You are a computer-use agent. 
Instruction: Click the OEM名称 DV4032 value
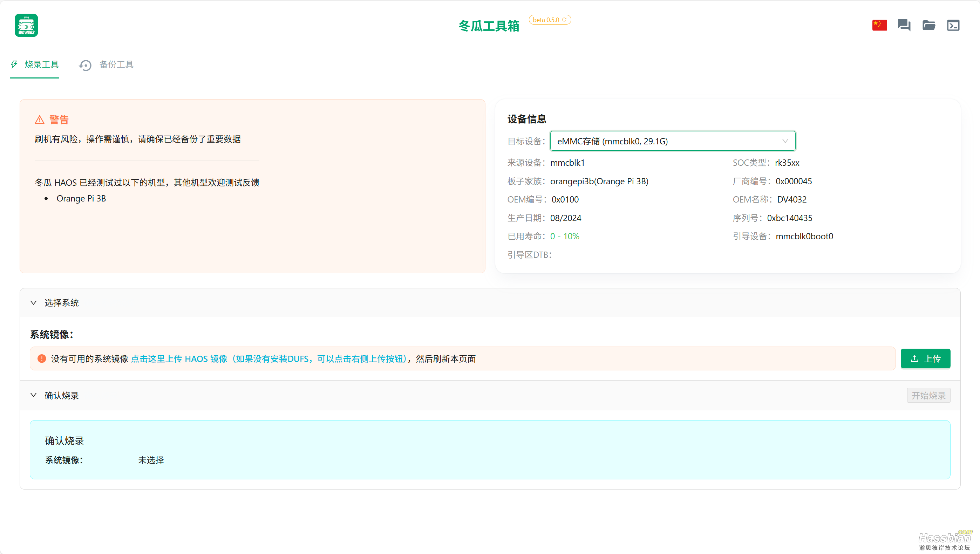click(x=792, y=199)
